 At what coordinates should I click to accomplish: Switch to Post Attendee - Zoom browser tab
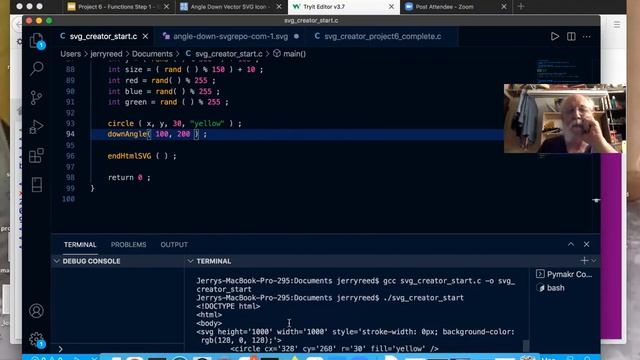coord(455,7)
